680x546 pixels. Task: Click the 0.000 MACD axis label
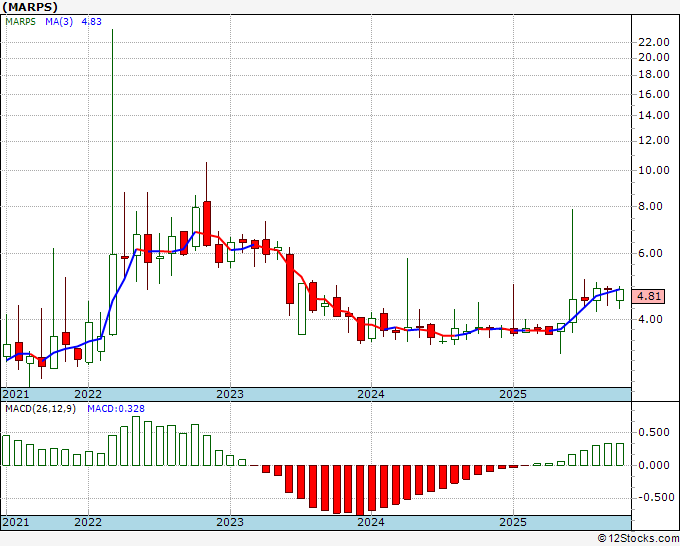click(x=654, y=465)
